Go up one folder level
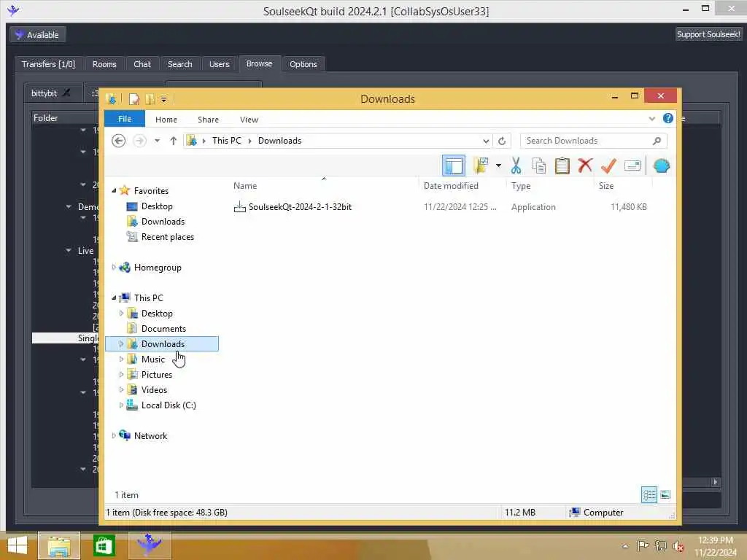 point(174,141)
